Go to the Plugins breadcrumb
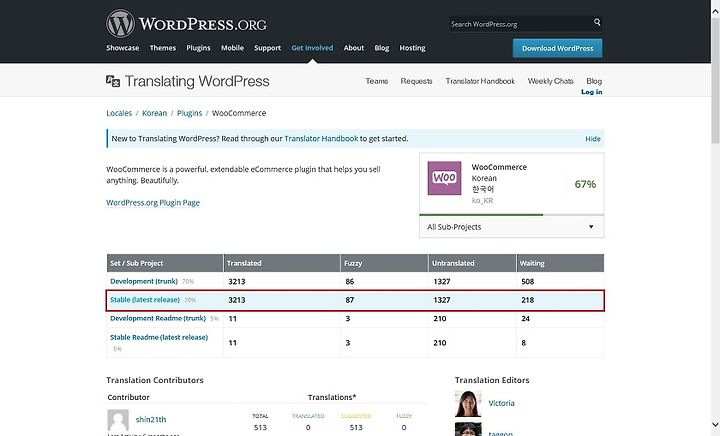Image resolution: width=720 pixels, height=436 pixels. click(x=189, y=113)
